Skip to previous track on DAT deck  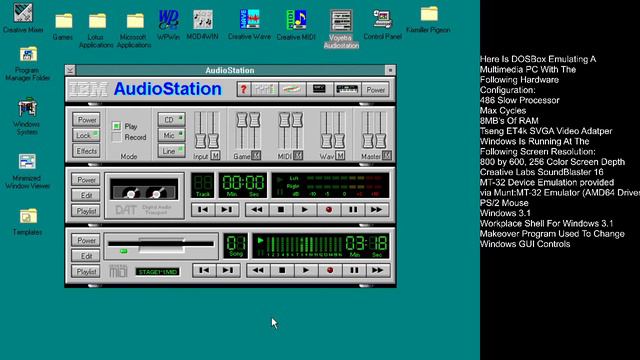(x=203, y=210)
